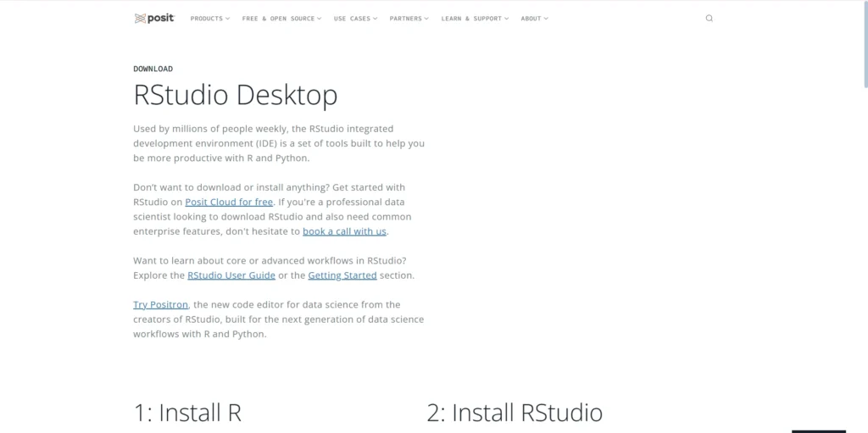Click the Try Positron link
Viewport: 868px width, 433px height.
coord(160,304)
